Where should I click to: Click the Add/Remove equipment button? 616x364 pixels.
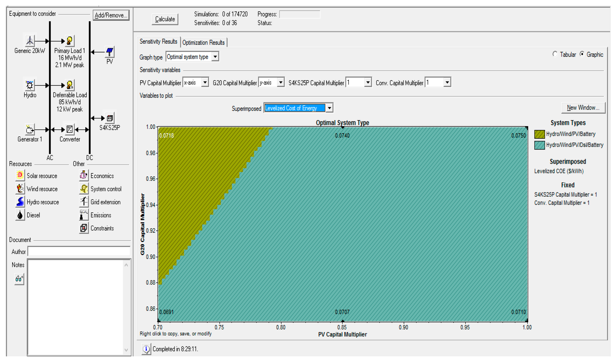111,15
